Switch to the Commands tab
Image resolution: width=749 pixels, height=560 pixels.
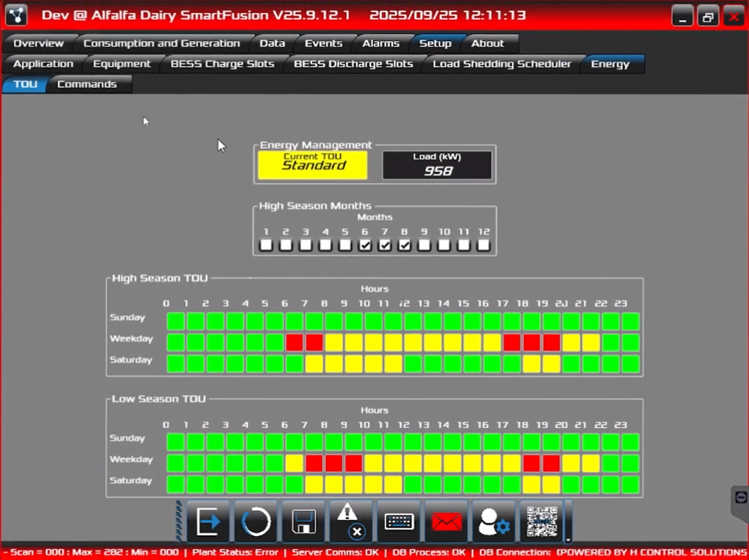pyautogui.click(x=87, y=84)
